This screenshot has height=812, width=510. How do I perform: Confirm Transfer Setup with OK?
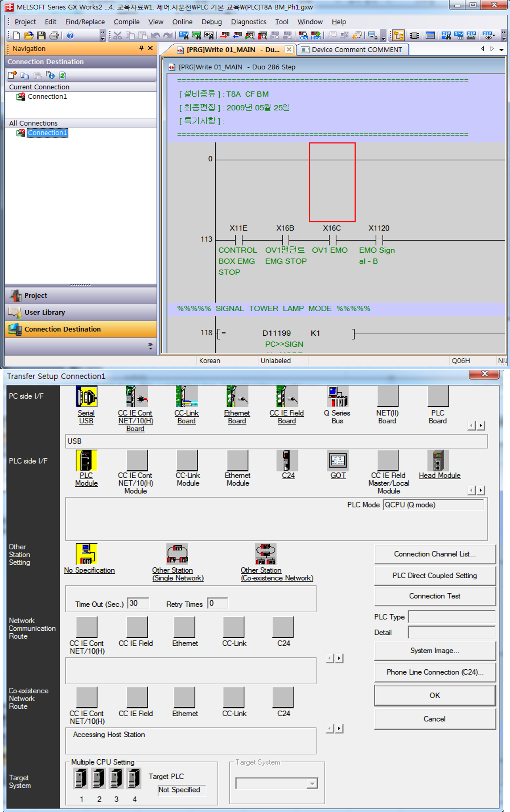point(435,695)
